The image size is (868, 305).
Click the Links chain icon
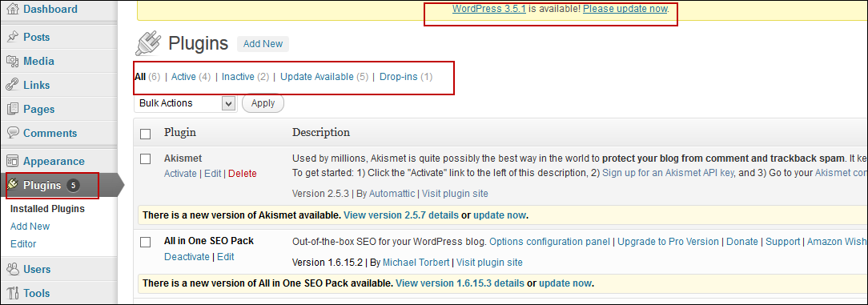pos(12,85)
